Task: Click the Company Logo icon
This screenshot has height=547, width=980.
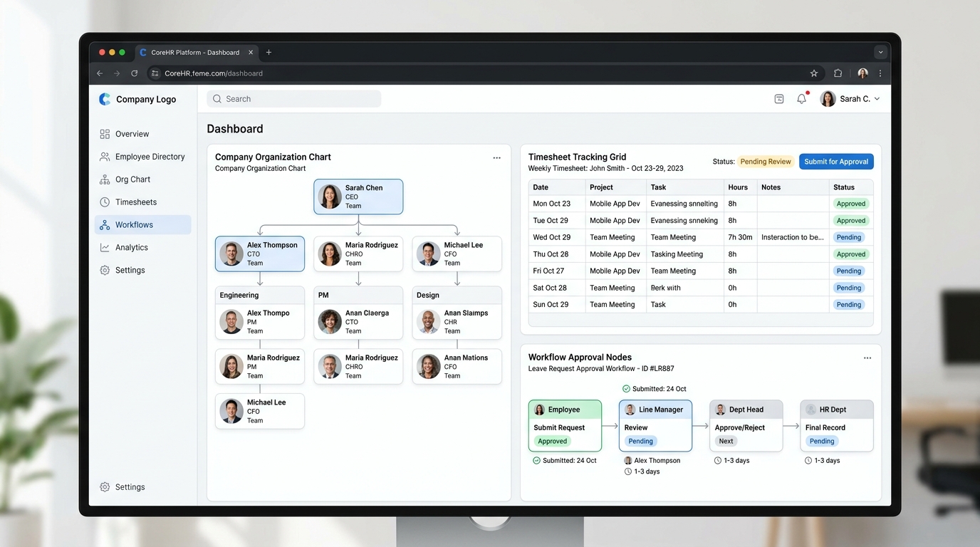Action: 105,99
